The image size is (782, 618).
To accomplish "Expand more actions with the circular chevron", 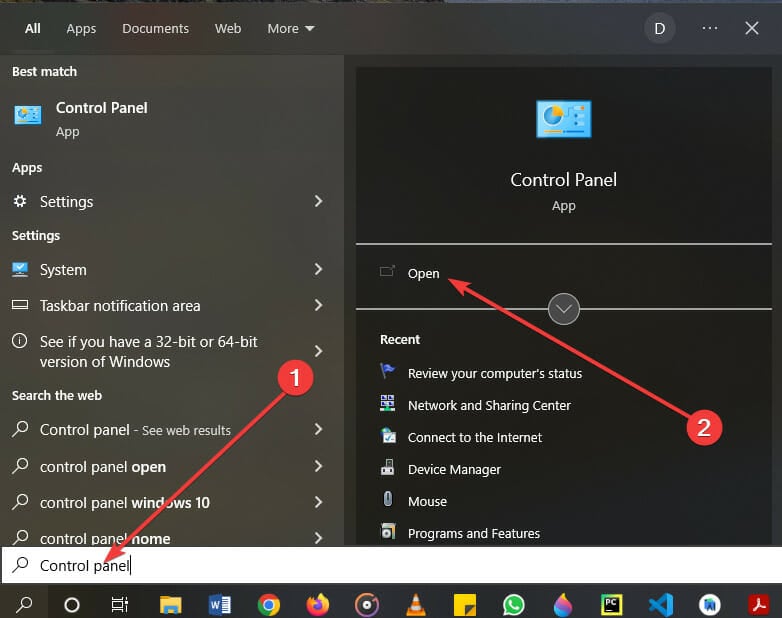I will tap(564, 309).
